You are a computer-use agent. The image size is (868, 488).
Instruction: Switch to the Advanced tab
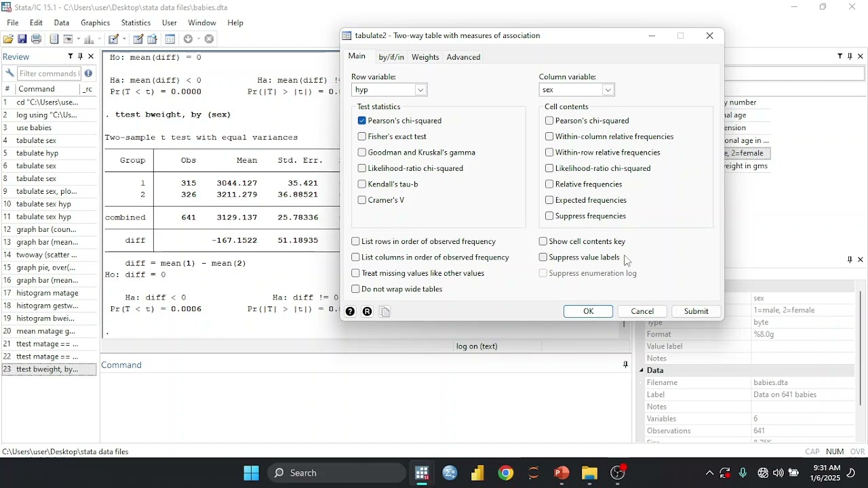click(x=464, y=58)
